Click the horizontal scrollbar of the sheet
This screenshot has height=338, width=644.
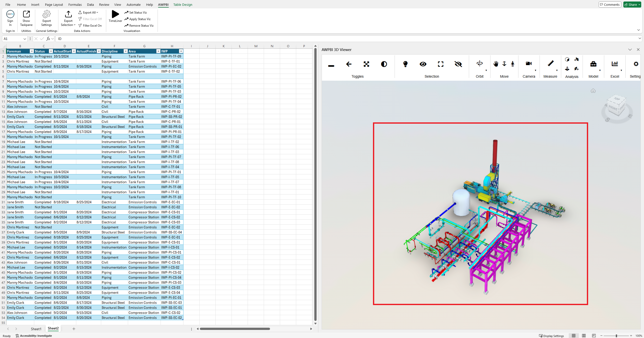point(235,329)
